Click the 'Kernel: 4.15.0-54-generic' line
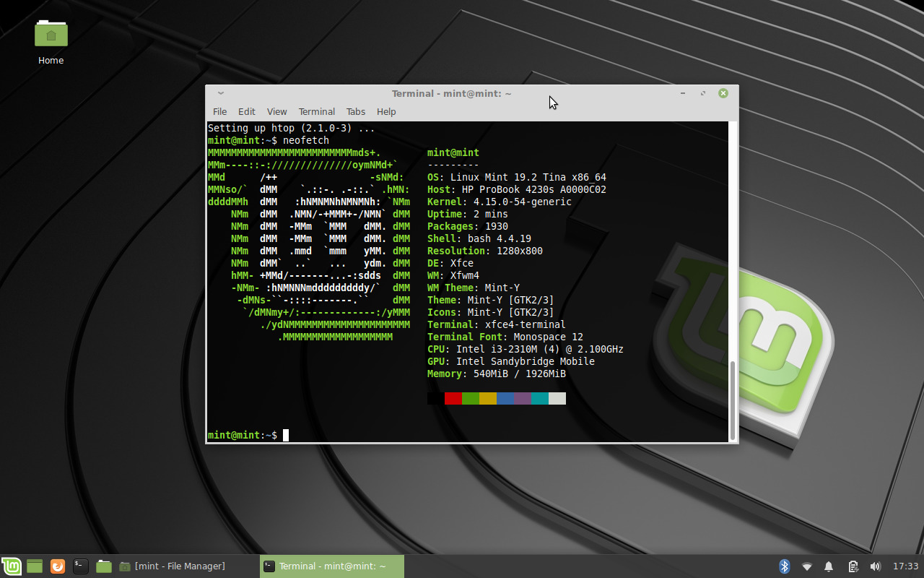 (500, 202)
